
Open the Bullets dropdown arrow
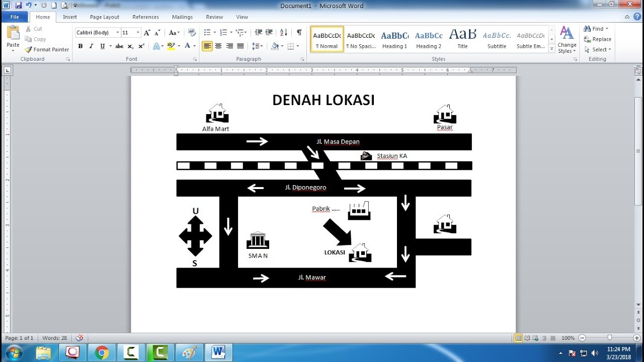pyautogui.click(x=215, y=33)
